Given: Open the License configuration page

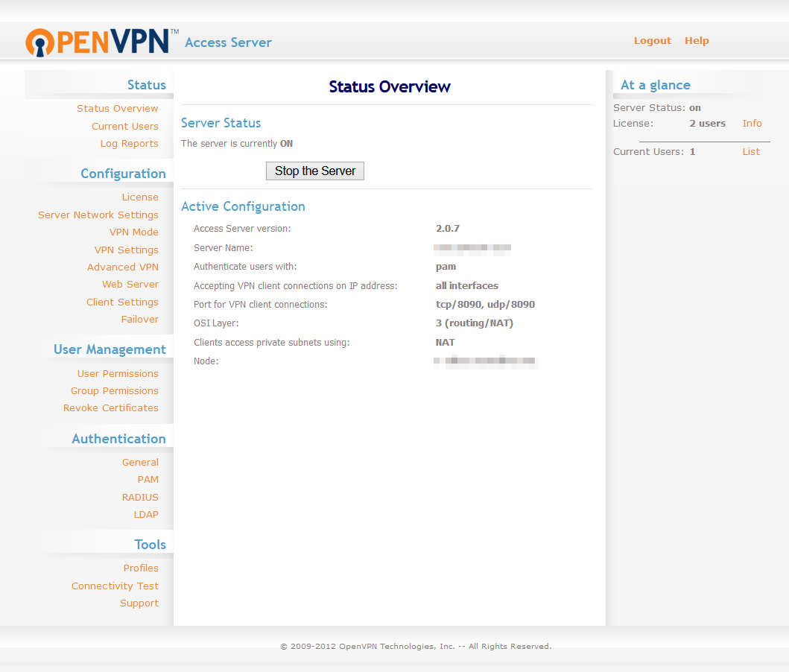Looking at the screenshot, I should coord(140,197).
